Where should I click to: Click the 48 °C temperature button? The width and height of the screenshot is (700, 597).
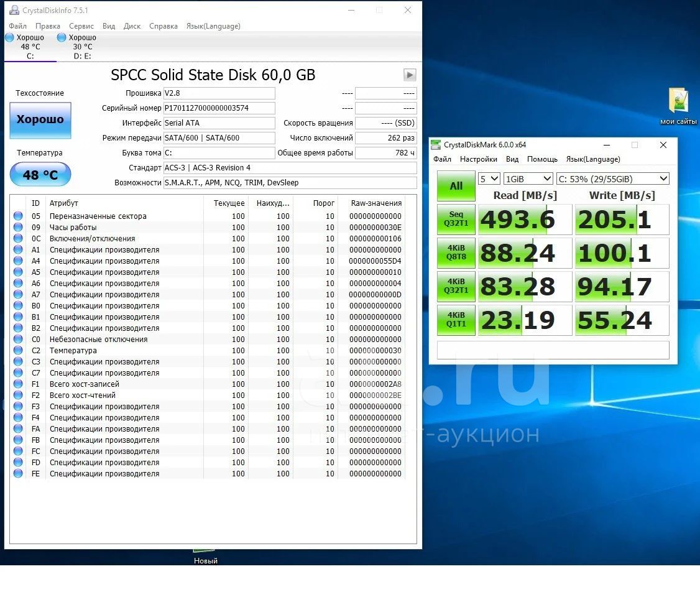40,174
